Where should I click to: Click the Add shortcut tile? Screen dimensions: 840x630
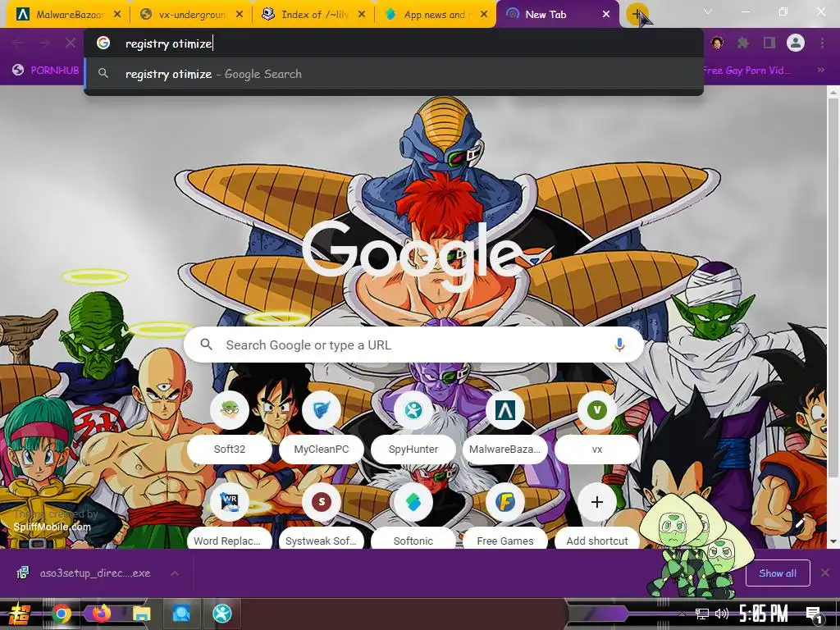597,517
